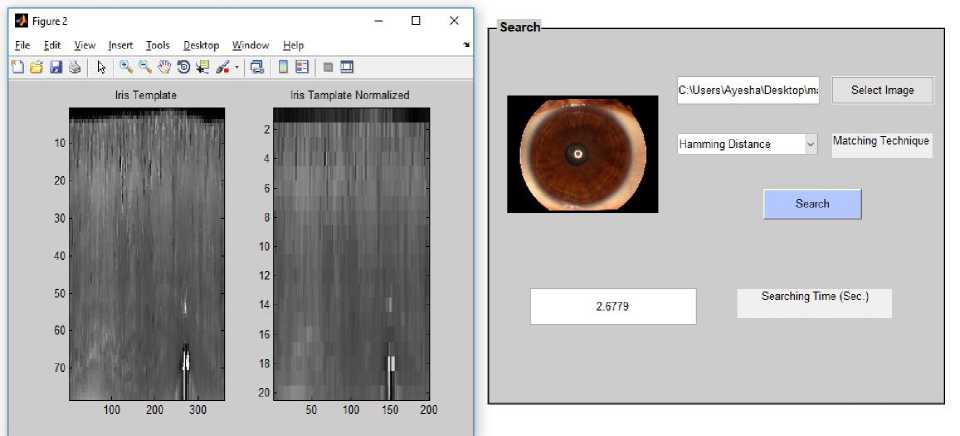Click the New Figure toolbar icon

click(x=18, y=68)
